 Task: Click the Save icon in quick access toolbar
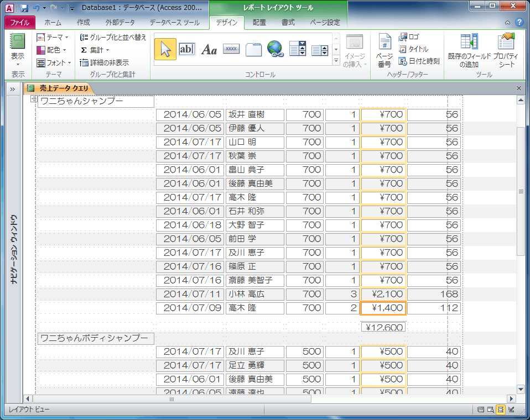(24, 7)
